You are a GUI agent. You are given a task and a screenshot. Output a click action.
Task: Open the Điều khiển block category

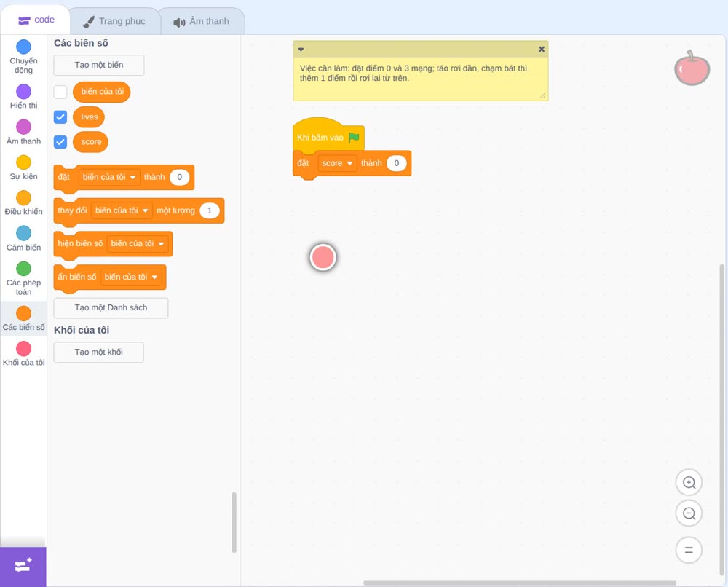pos(23,203)
